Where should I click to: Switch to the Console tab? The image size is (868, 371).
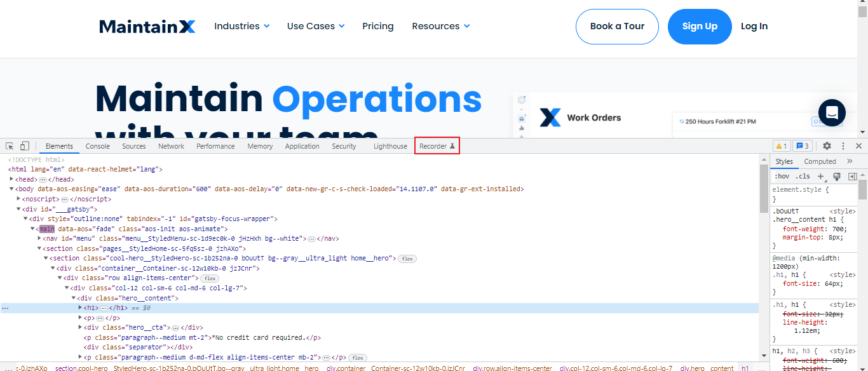click(98, 146)
